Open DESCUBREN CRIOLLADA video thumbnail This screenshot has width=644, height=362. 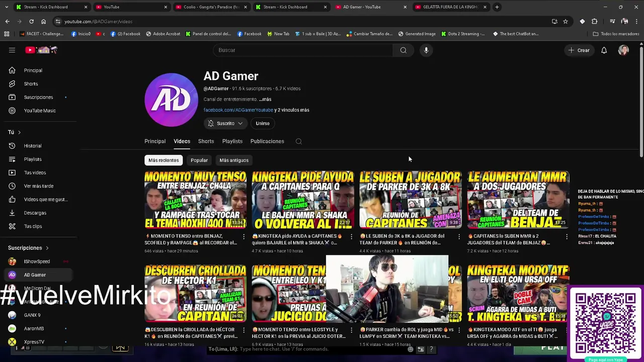pos(195,294)
